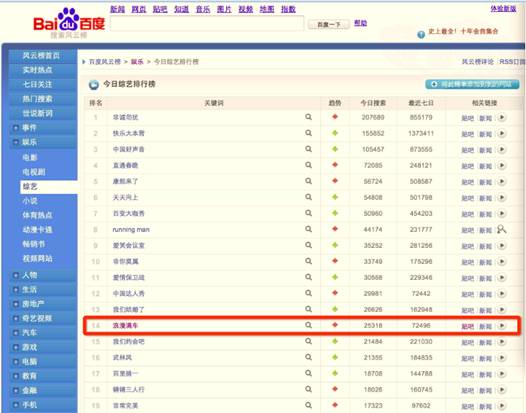Viewport: 526px width, 413px height.
Task: Click the 体验新版 link at top right
Action: [x=503, y=9]
